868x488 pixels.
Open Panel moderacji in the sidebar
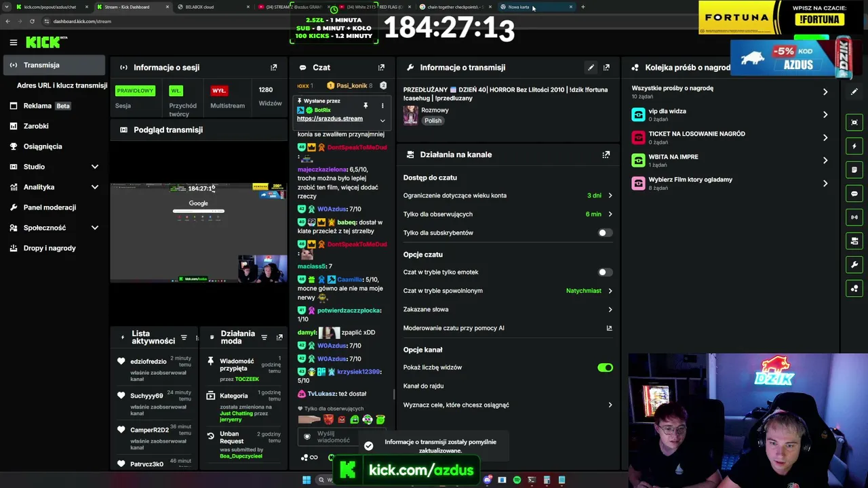click(x=55, y=207)
